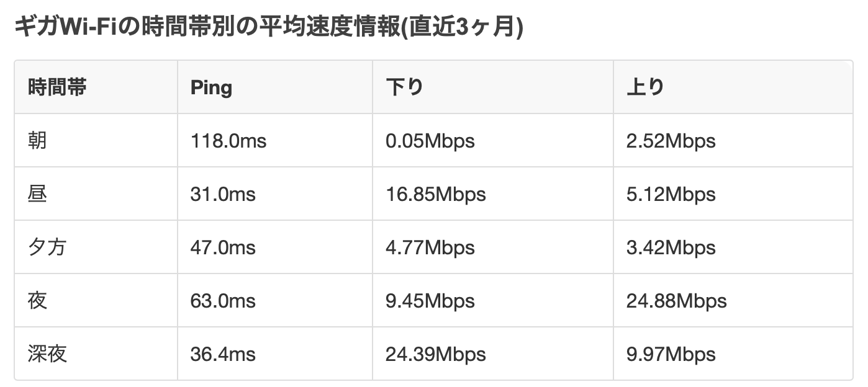The image size is (868, 387).
Task: Click the 深夜 row label
Action: [x=47, y=354]
